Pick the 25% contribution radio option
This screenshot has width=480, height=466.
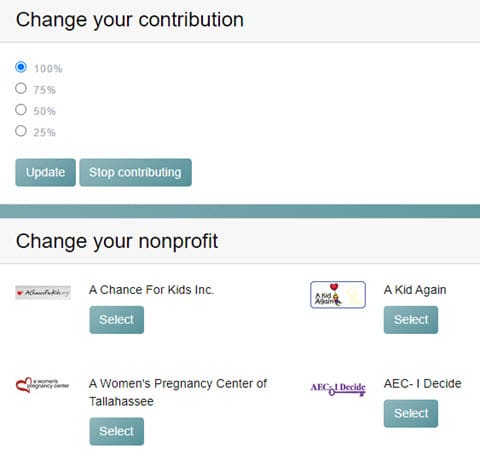[21, 131]
